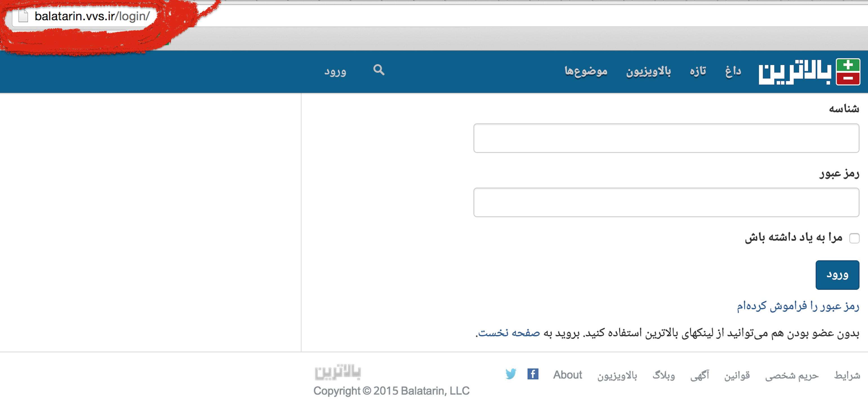Click the شناسه username input field
Image resolution: width=868 pixels, height=418 pixels.
pos(666,138)
